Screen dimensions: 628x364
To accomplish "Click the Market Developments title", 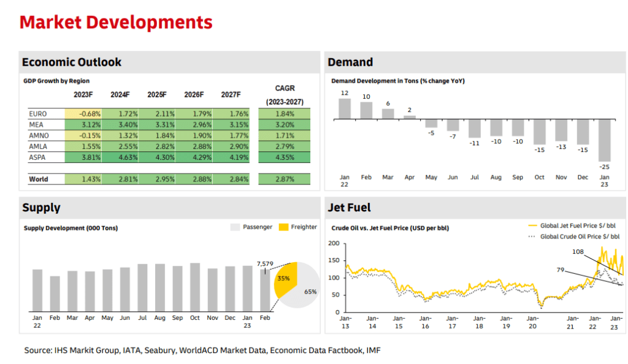I will (x=116, y=22).
